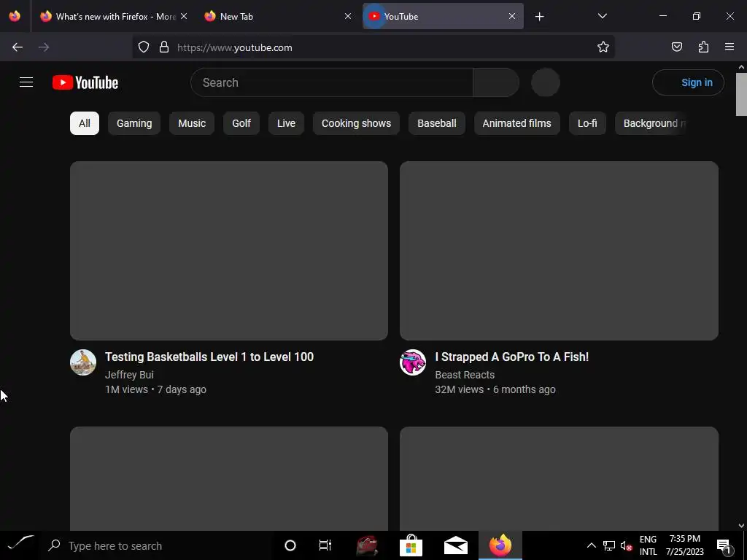Switch to the YouTube tab
Viewport: 747px width, 560px height.
(443, 16)
